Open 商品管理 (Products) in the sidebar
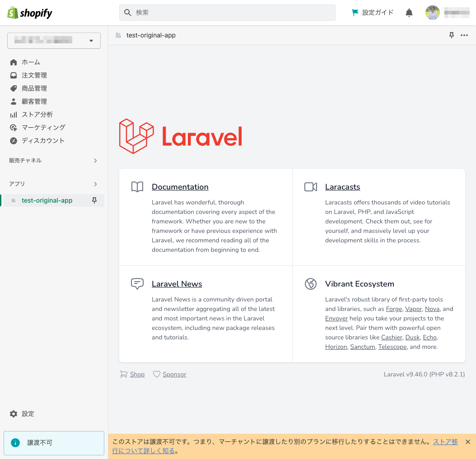This screenshot has height=459, width=476. pyautogui.click(x=35, y=88)
